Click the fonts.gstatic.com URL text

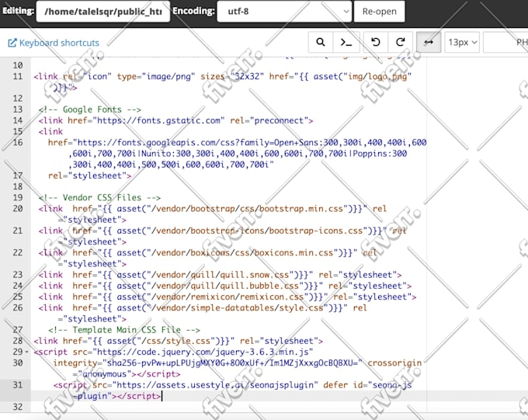point(158,120)
